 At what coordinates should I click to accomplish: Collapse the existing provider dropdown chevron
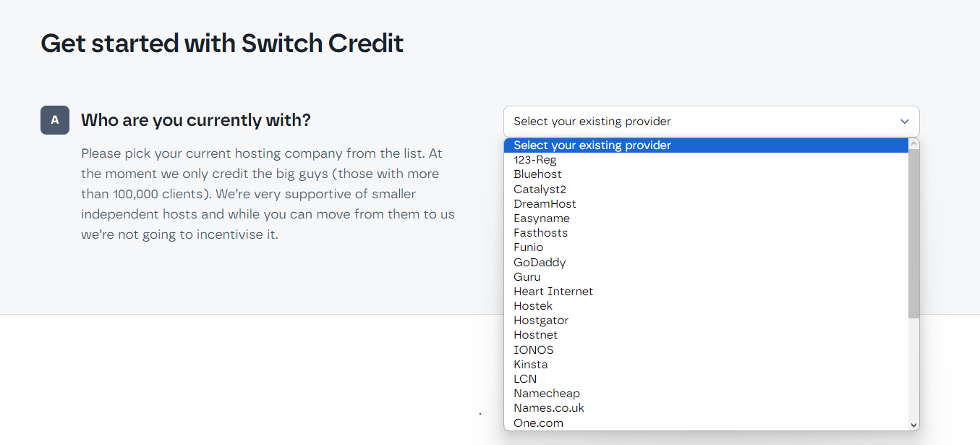click(904, 122)
